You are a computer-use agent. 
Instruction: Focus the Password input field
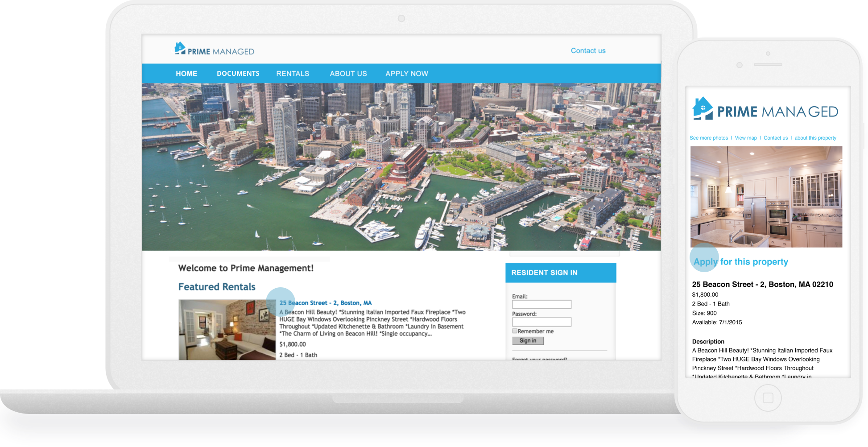click(541, 322)
